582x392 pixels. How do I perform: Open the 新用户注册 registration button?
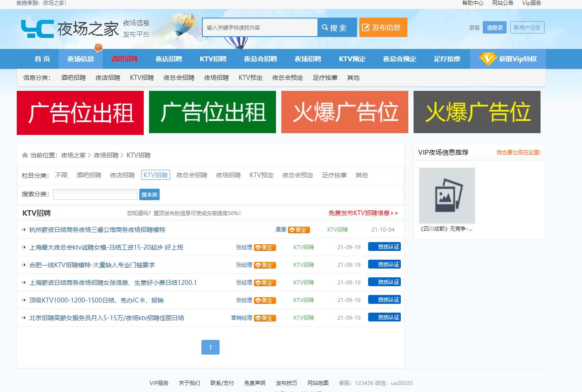point(527,27)
